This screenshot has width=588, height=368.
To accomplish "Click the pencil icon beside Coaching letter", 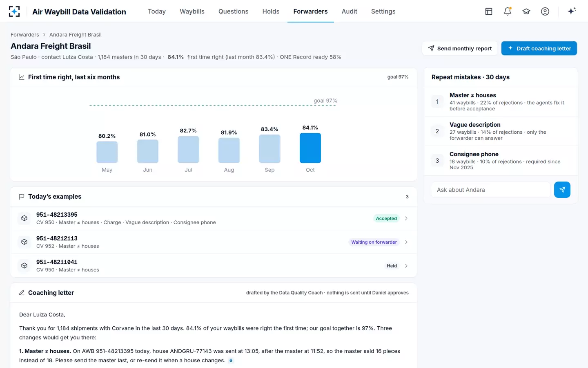I will (x=22, y=293).
